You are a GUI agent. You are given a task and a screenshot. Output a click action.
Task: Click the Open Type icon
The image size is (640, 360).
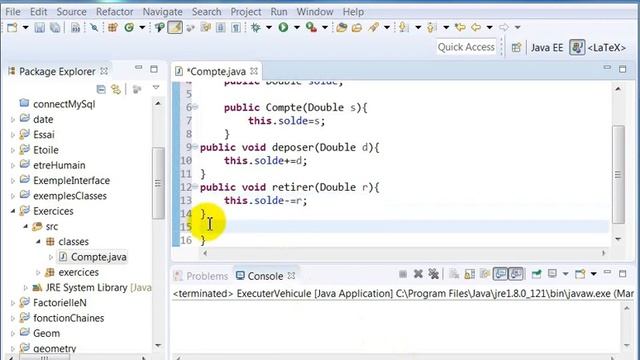tap(342, 27)
